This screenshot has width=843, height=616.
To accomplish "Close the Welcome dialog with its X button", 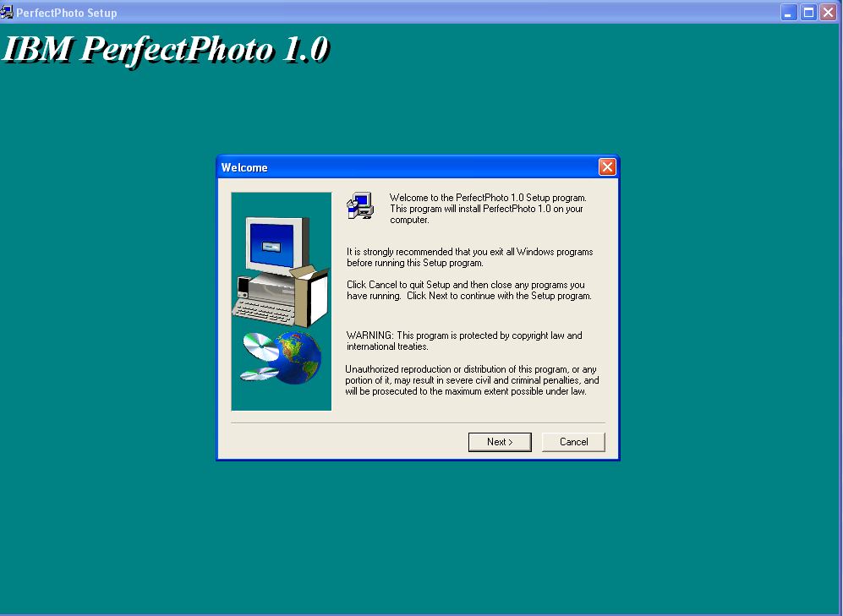I will (607, 167).
